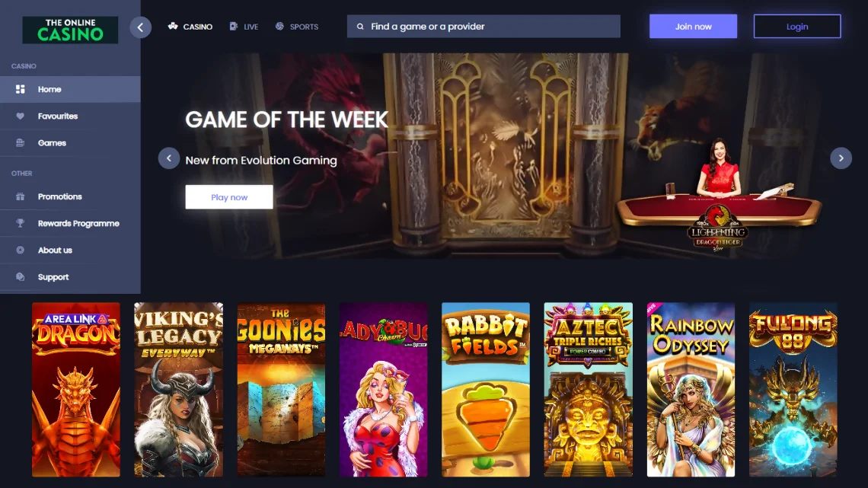Click the Home grid icon in sidebar

[x=20, y=89]
